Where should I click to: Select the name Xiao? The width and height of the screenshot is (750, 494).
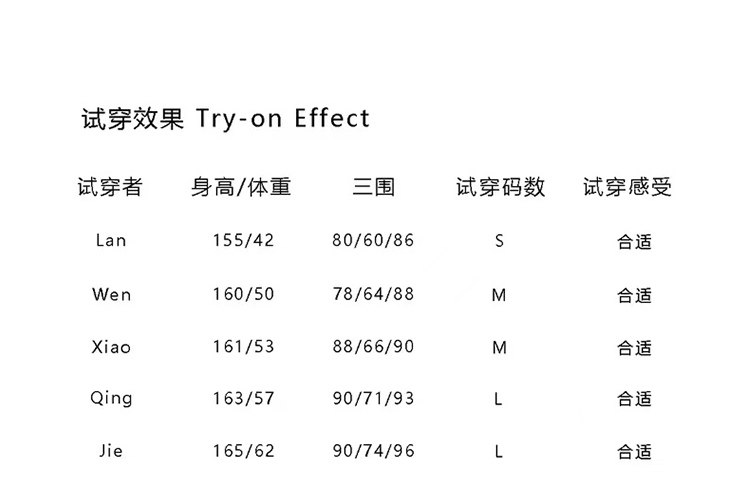(x=111, y=347)
